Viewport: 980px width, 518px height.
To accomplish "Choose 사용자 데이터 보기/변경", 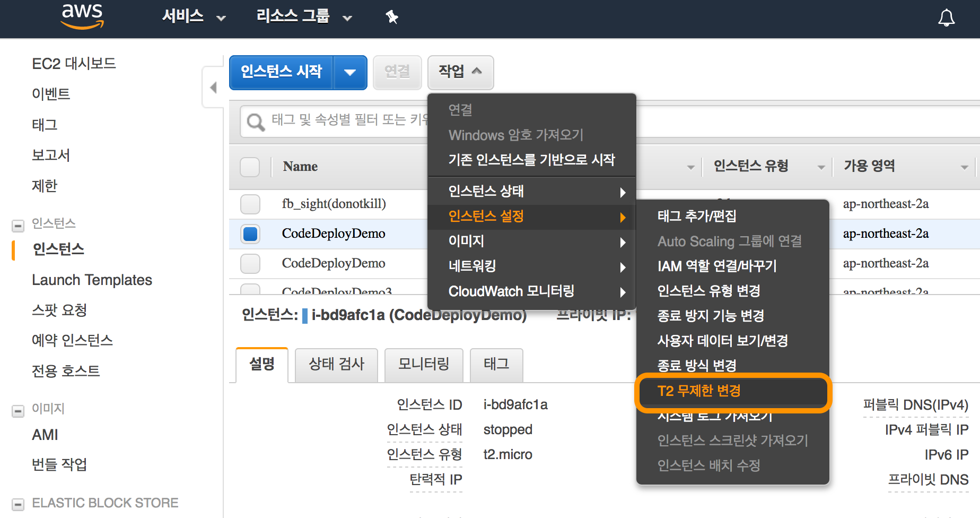I will coord(732,341).
